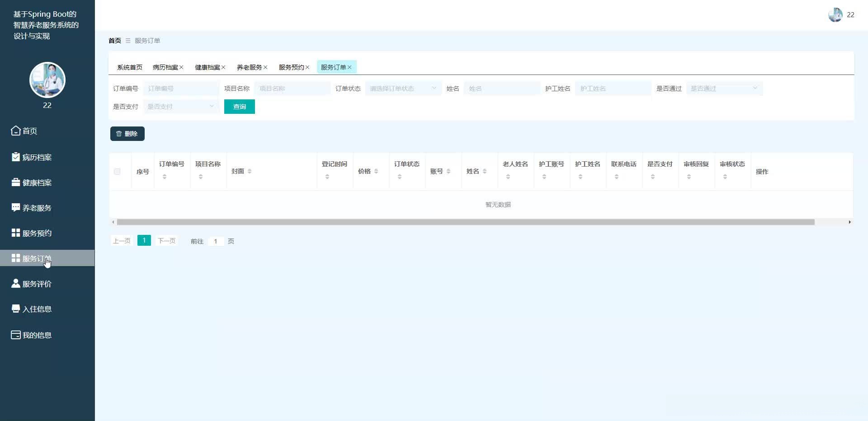Viewport: 868px width, 421px height.
Task: Open the 订单状态 filter dropdown
Action: point(403,89)
